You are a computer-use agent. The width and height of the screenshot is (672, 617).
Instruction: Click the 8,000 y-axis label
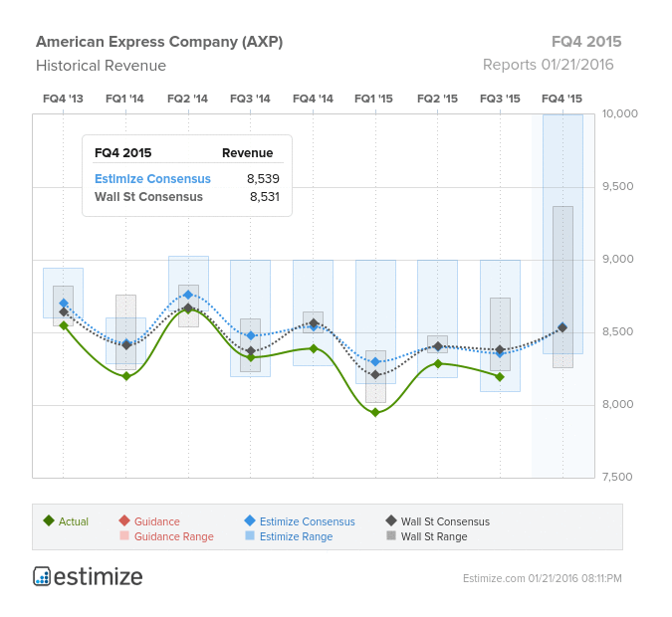point(617,404)
